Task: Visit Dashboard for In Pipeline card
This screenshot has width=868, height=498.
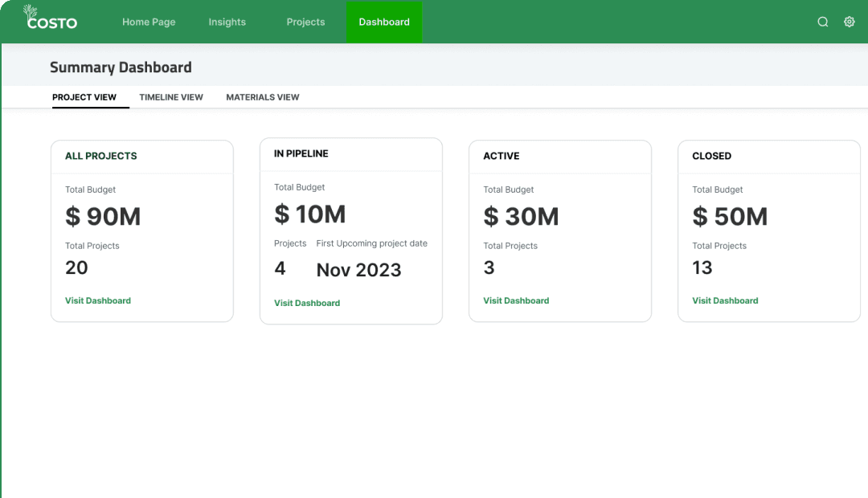Action: [x=307, y=303]
